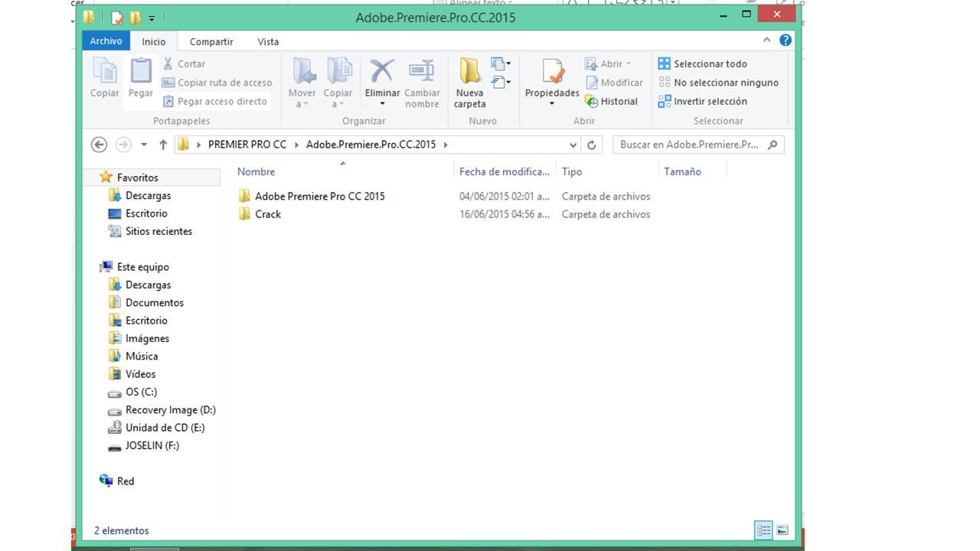Collapse the ribbon with chevron

coord(766,40)
